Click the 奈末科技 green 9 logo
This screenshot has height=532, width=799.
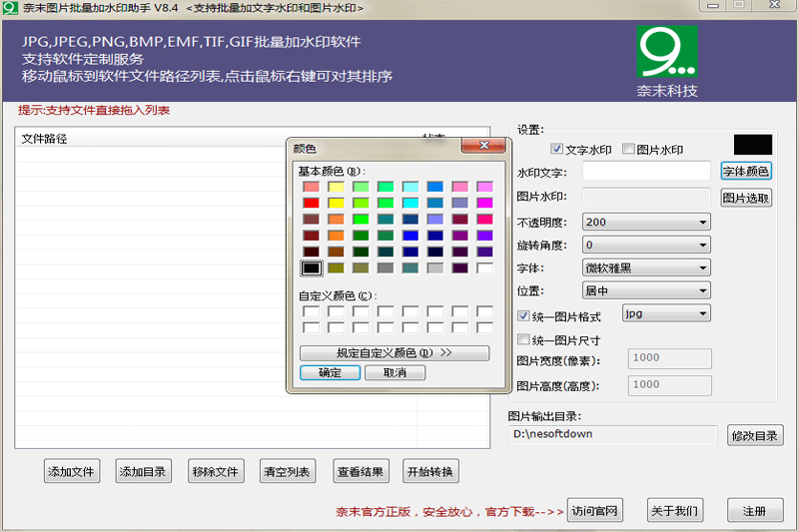pyautogui.click(x=667, y=52)
